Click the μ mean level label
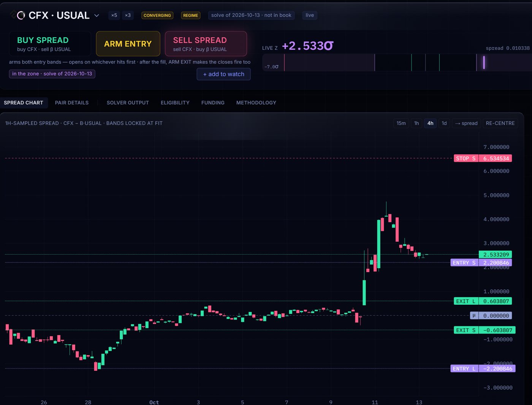 [474, 315]
